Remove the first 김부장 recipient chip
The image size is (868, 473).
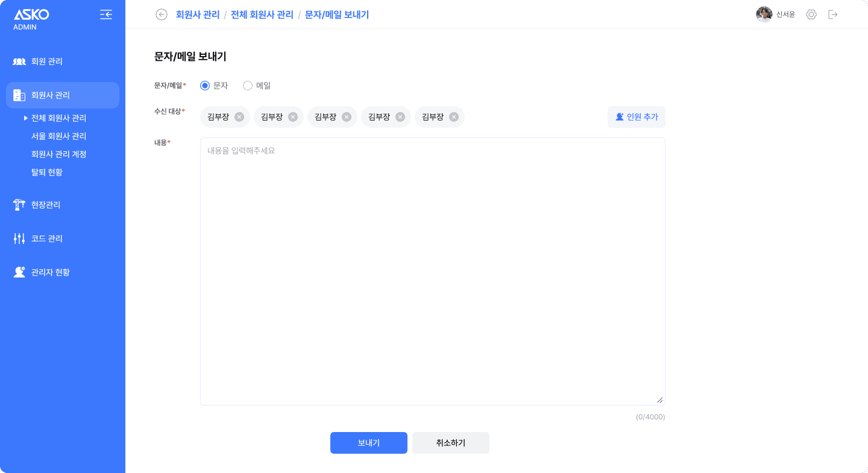239,117
